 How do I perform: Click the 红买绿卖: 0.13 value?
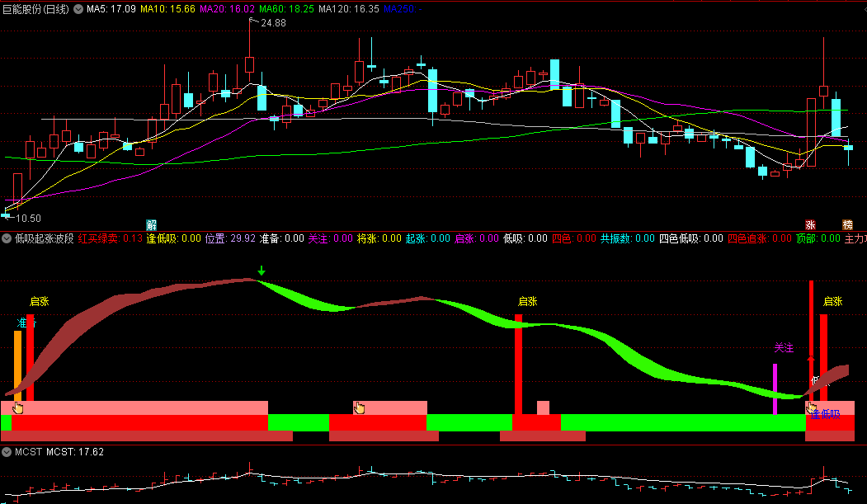(x=110, y=238)
